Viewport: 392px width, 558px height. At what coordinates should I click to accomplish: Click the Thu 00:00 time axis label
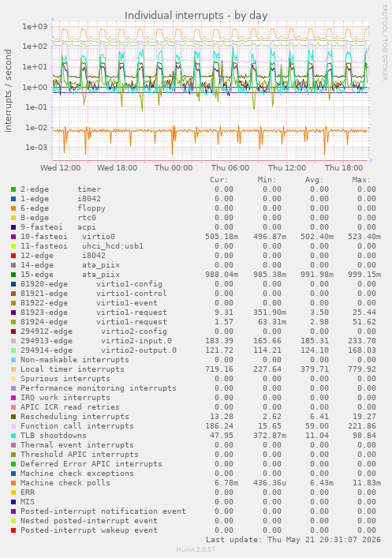[x=174, y=167]
